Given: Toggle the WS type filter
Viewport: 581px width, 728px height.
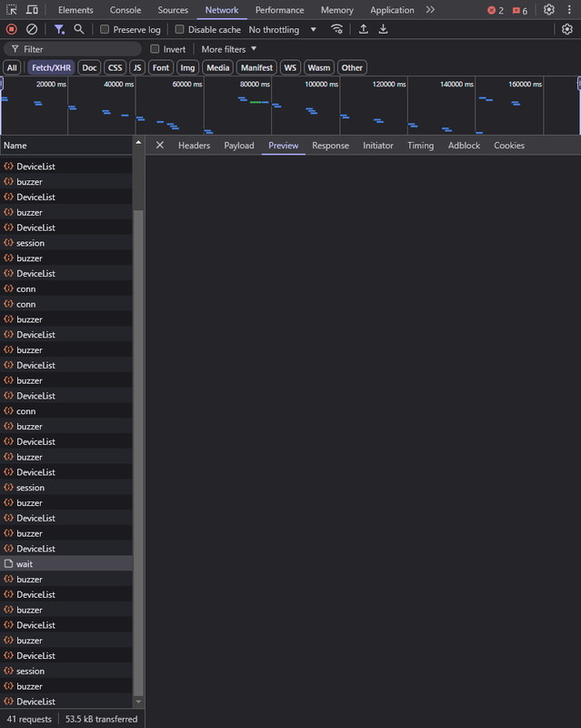Looking at the screenshot, I should pyautogui.click(x=290, y=67).
